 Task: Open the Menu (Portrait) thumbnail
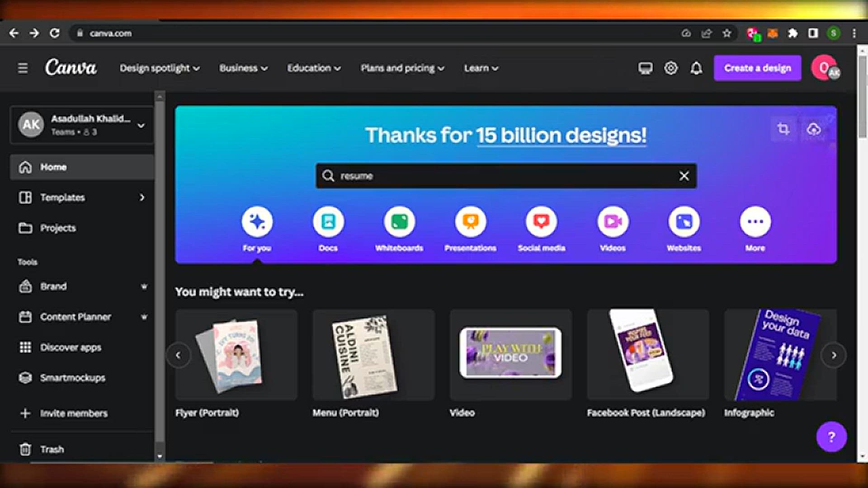pos(373,355)
